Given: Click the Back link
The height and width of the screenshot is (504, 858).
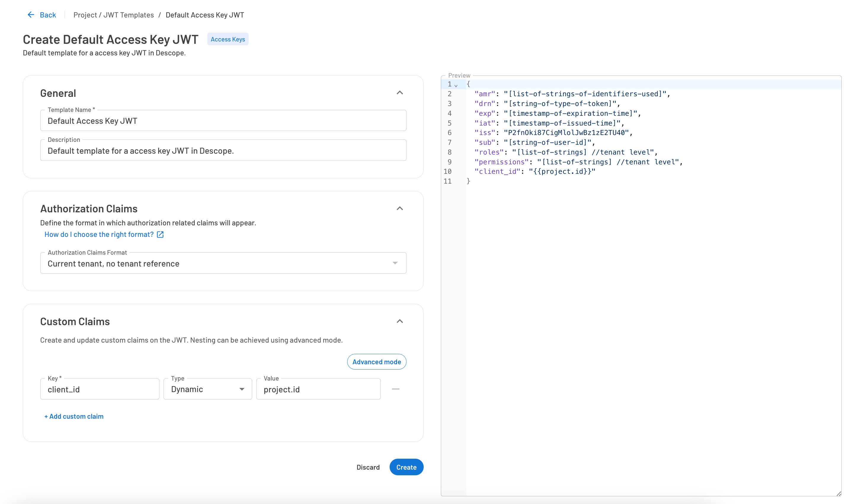Looking at the screenshot, I should coord(47,15).
